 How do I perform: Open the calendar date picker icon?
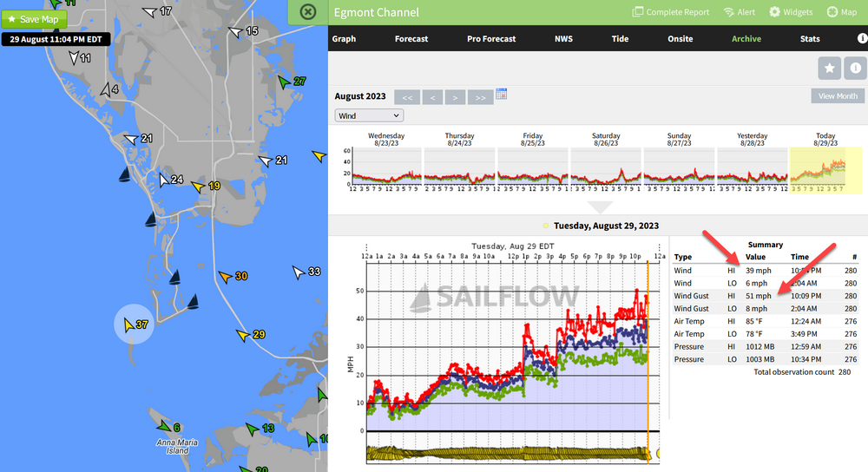click(x=501, y=94)
